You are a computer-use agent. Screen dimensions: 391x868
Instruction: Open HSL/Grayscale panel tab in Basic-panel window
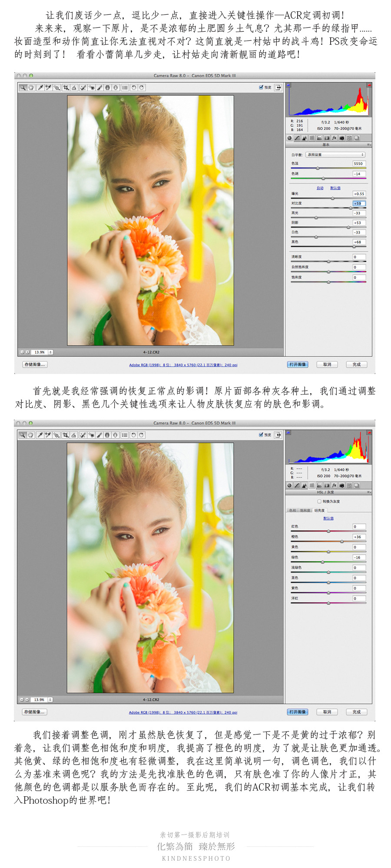click(312, 138)
